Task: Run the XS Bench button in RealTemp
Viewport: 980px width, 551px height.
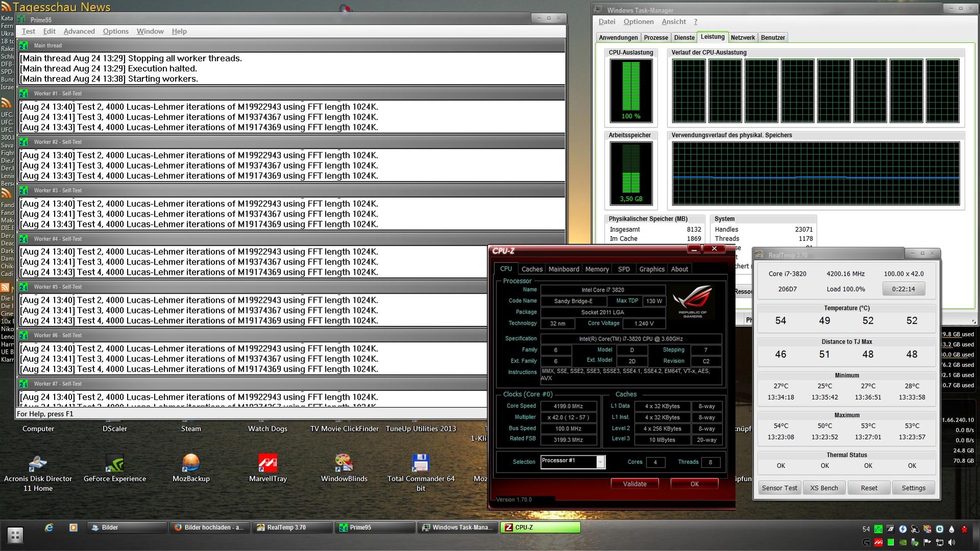Action: [x=824, y=488]
